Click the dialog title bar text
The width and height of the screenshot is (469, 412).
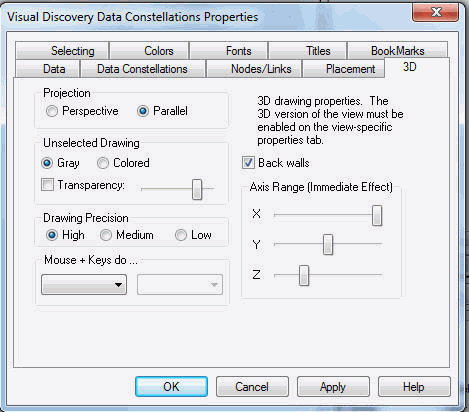coord(133,17)
